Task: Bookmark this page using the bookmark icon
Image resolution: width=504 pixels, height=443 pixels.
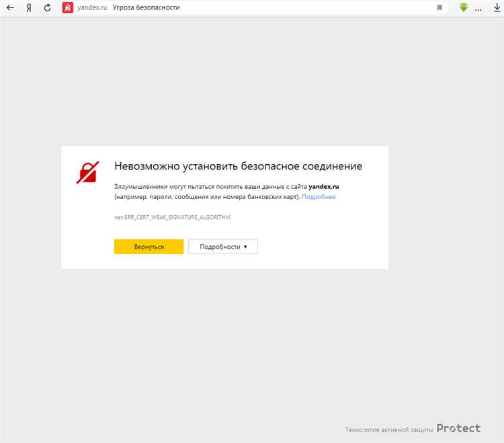Action: click(x=439, y=7)
